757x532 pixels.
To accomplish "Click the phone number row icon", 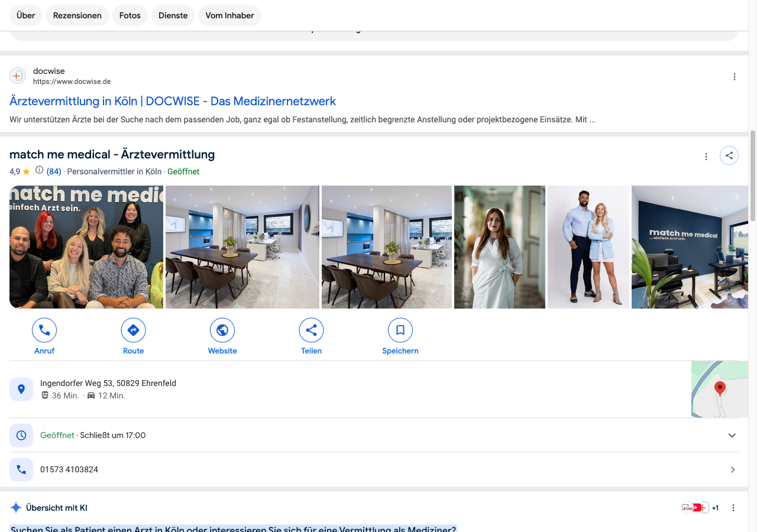I will click(x=21, y=469).
